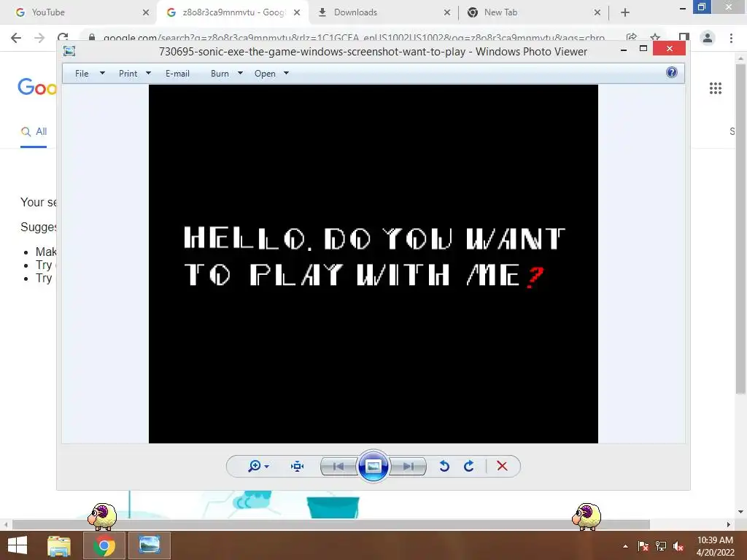Open the muted volume tray icon
This screenshot has height=560, width=747.
click(678, 546)
